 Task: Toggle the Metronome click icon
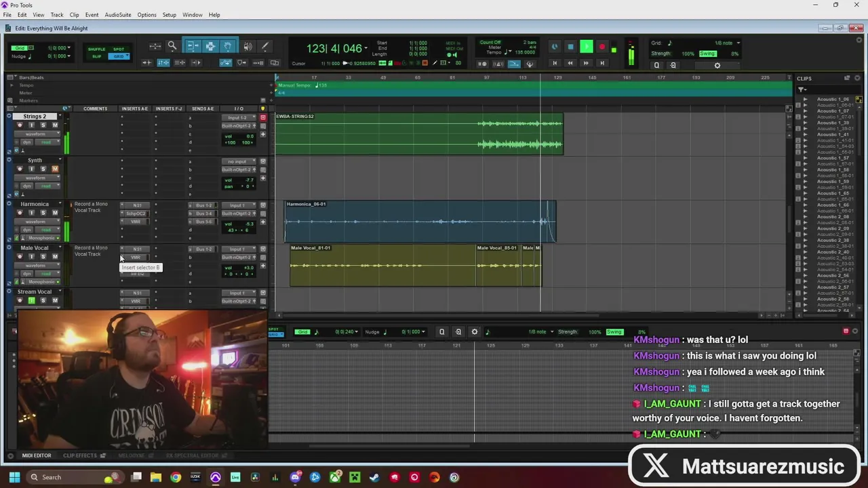click(500, 64)
